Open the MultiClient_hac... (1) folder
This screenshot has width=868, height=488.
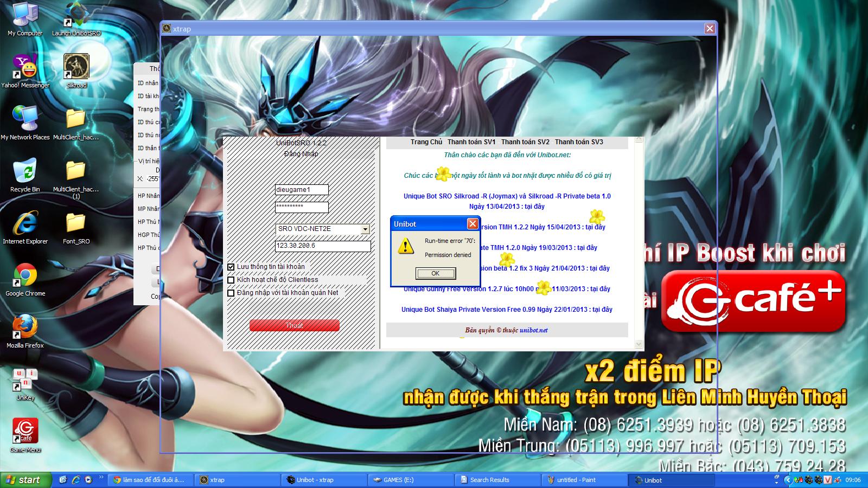[x=76, y=179]
